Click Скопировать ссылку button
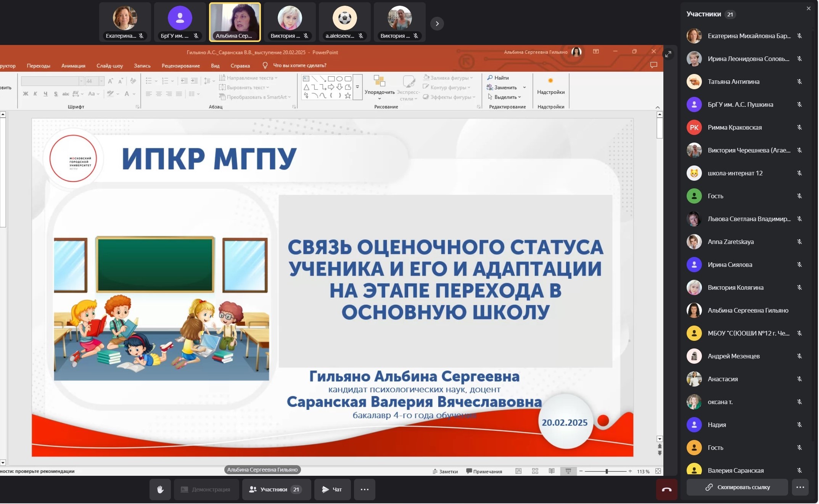 pos(737,487)
